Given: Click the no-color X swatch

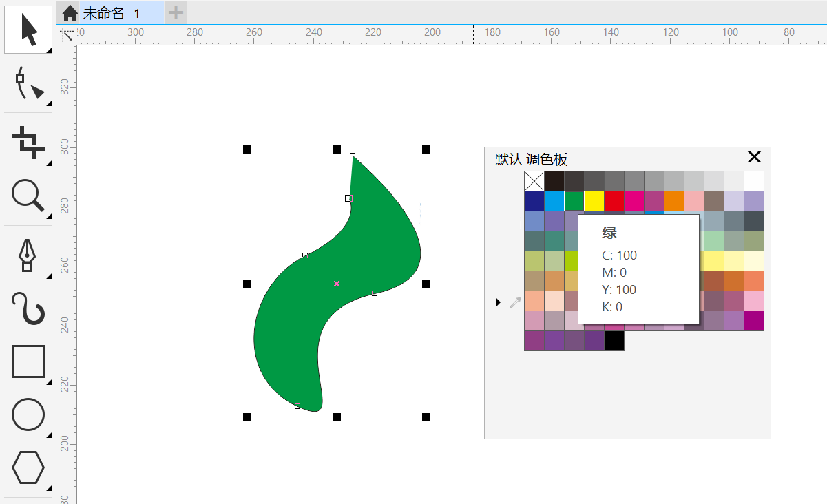Looking at the screenshot, I should pos(534,181).
